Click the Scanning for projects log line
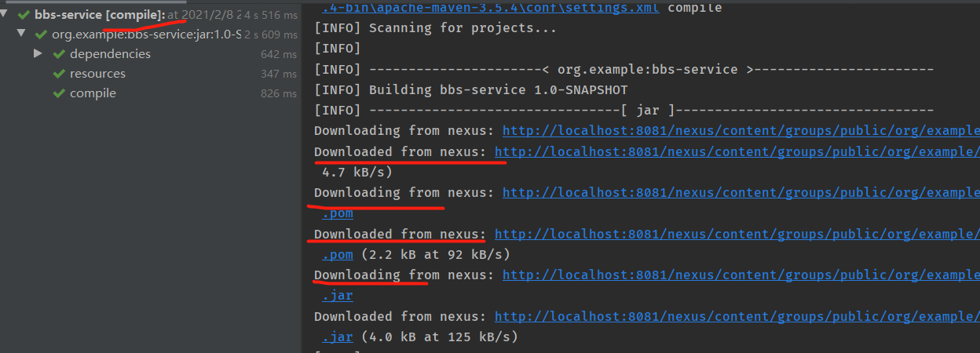 [x=435, y=28]
